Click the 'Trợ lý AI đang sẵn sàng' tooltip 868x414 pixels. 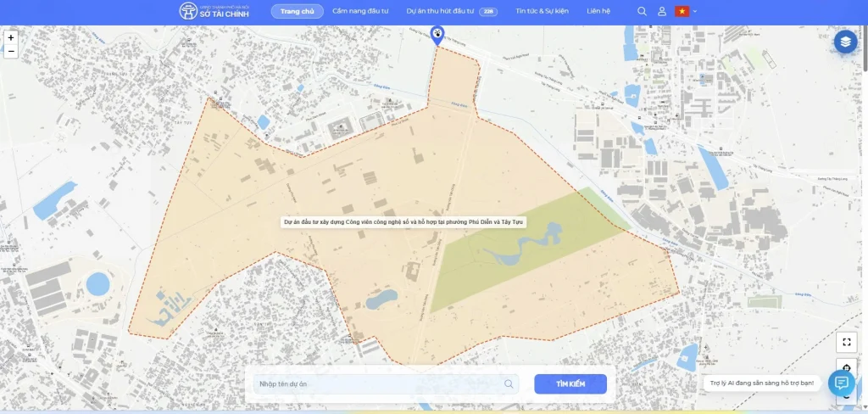point(762,383)
